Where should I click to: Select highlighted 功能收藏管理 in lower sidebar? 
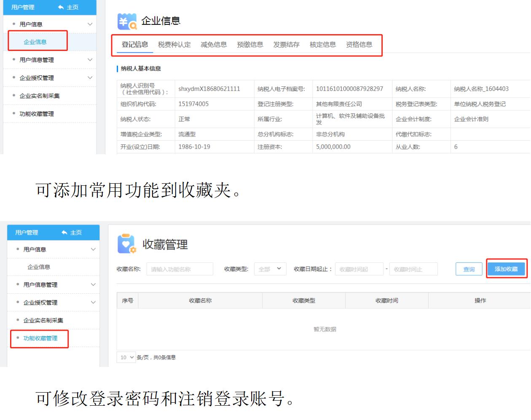[x=40, y=338]
